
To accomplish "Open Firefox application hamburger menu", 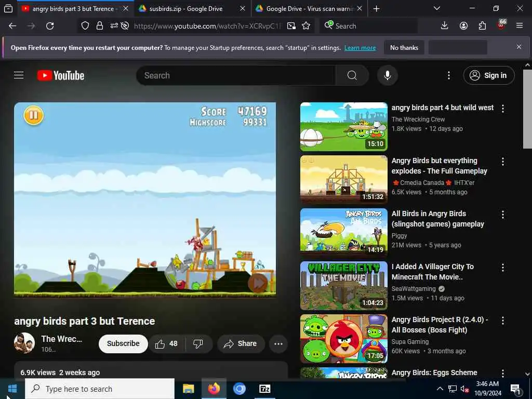I will coord(520,26).
